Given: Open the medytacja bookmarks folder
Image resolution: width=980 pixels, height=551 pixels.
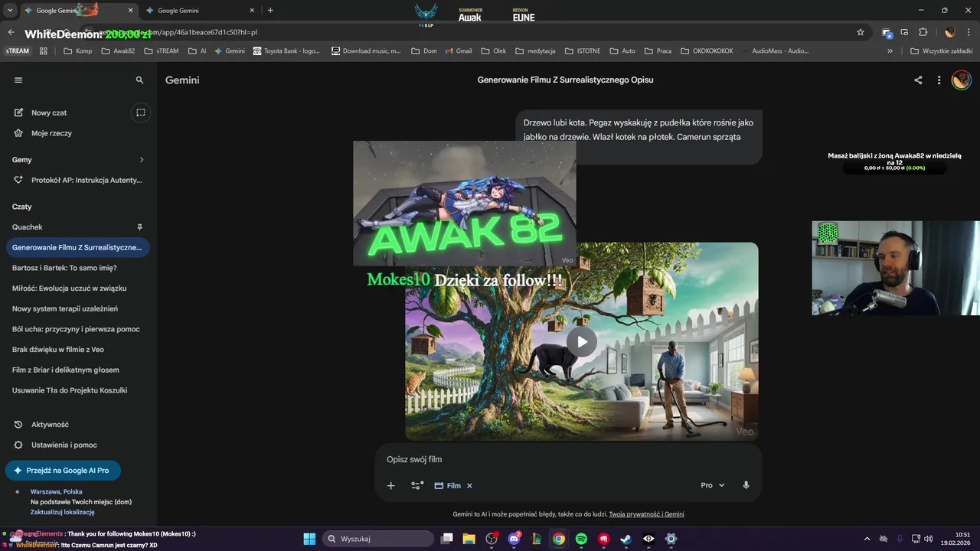Looking at the screenshot, I should coord(535,51).
